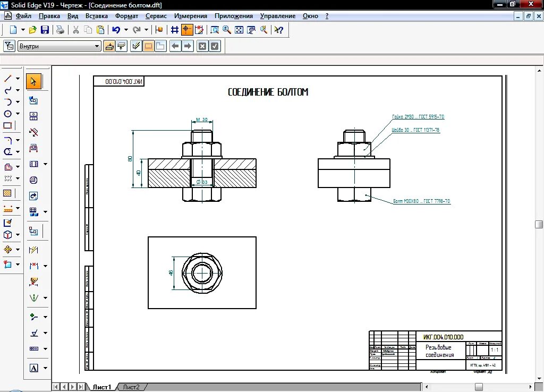Click the Surface Texture Symbol icon

point(34,333)
